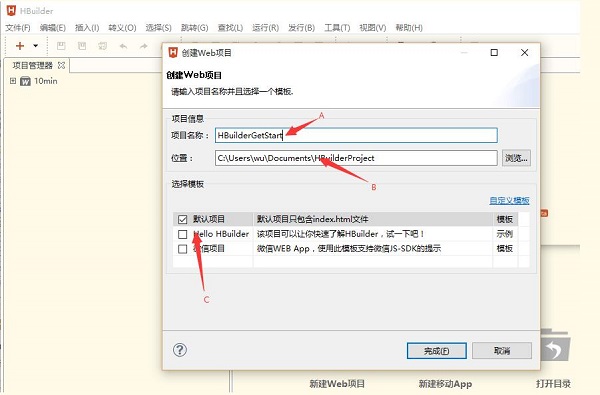Viewport: 600px width, 395px height.
Task: Open the 跳转(G) menu
Action: point(194,28)
